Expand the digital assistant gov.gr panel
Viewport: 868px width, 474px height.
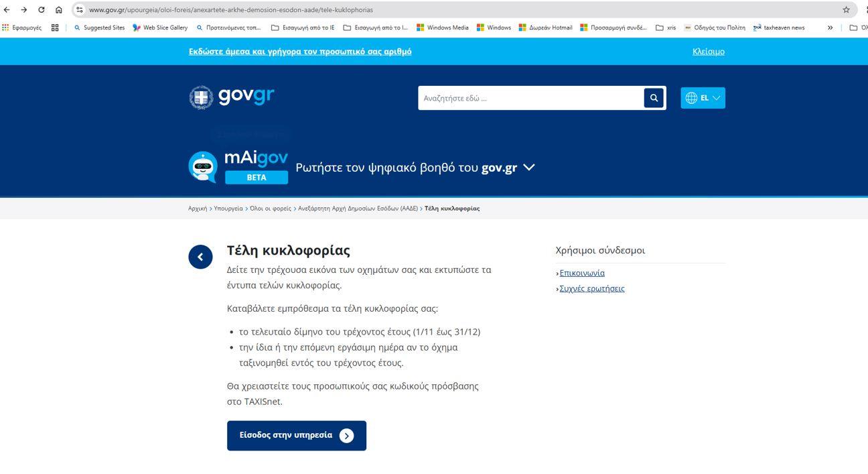[x=529, y=168]
